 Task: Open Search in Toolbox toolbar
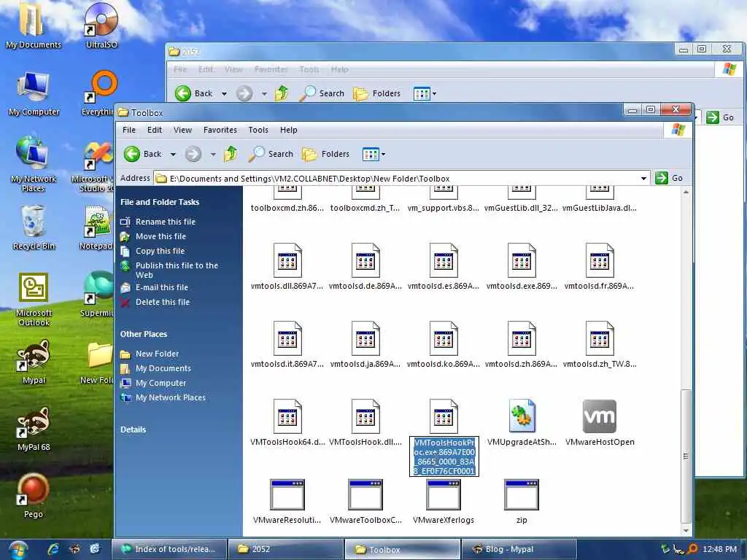[271, 154]
